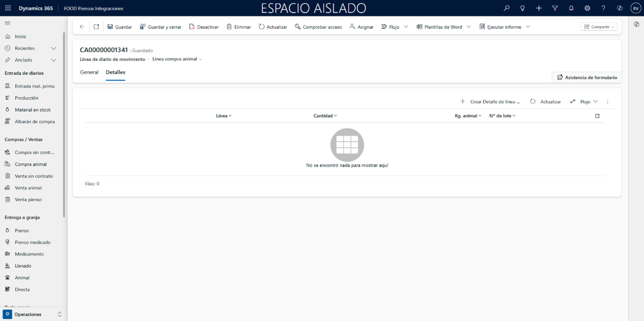Viewport: 644px width, 321px height.
Task: Click the back arrow in command bar
Action: point(82,27)
